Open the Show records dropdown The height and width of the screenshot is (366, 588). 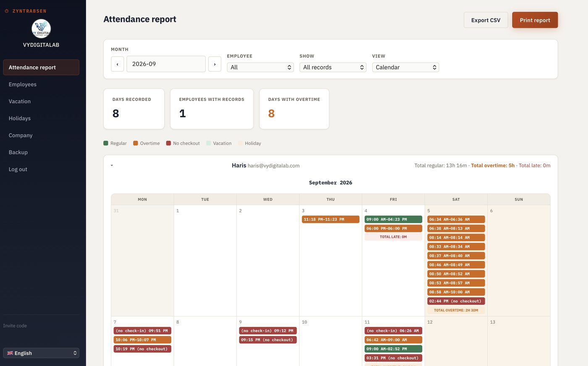click(333, 67)
